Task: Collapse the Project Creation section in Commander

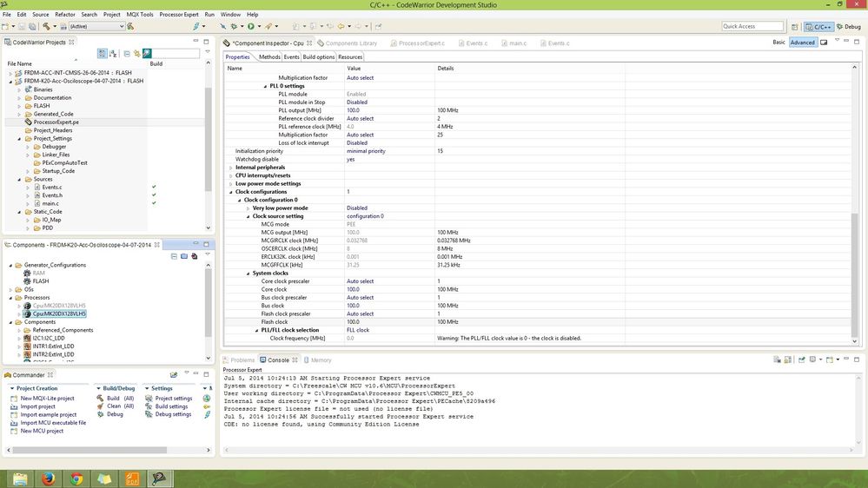Action: [x=12, y=388]
